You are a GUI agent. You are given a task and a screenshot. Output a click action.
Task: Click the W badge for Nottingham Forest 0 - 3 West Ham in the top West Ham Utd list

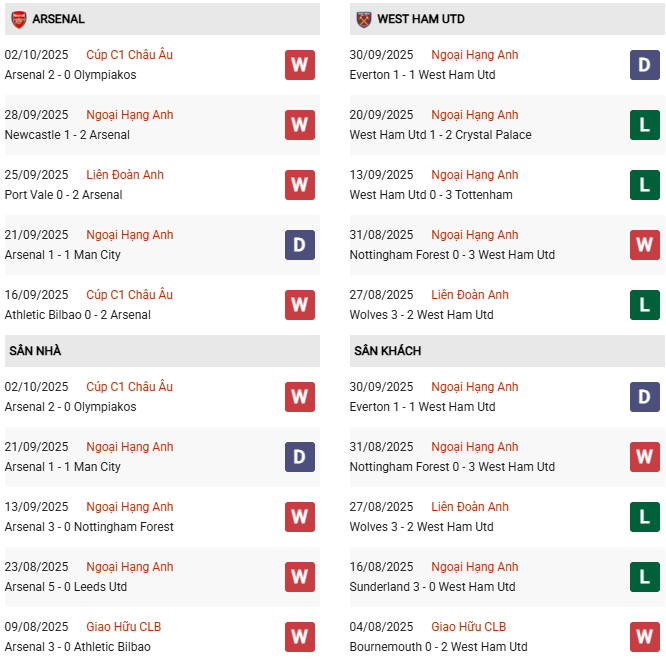click(644, 245)
